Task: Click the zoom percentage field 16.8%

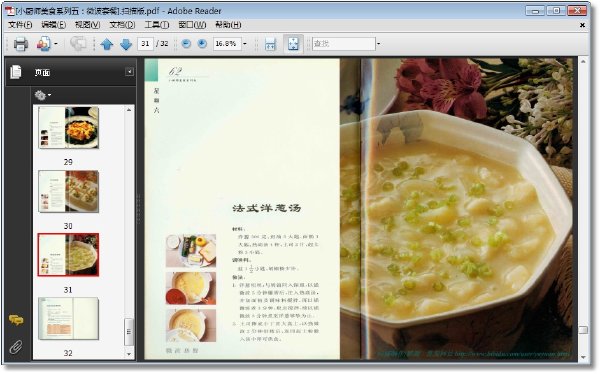Action: point(227,44)
